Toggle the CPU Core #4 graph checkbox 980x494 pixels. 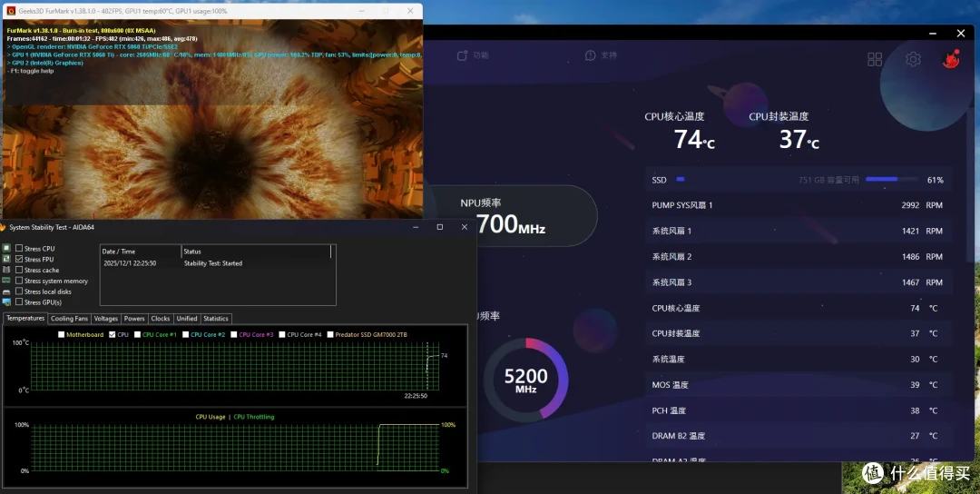pos(282,334)
